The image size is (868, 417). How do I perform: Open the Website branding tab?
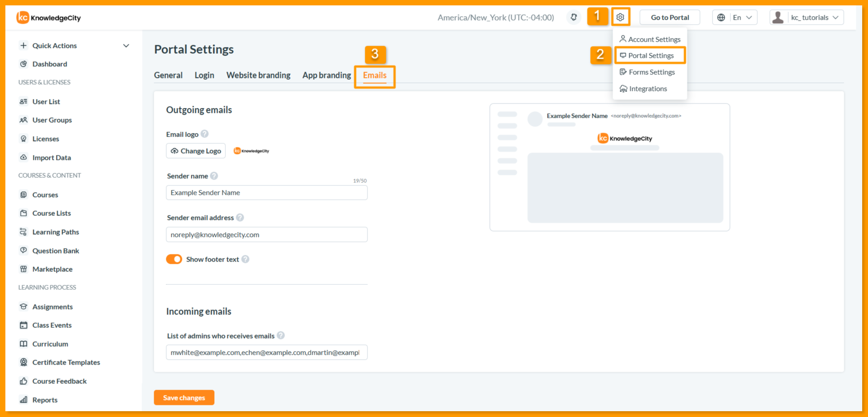pos(259,75)
